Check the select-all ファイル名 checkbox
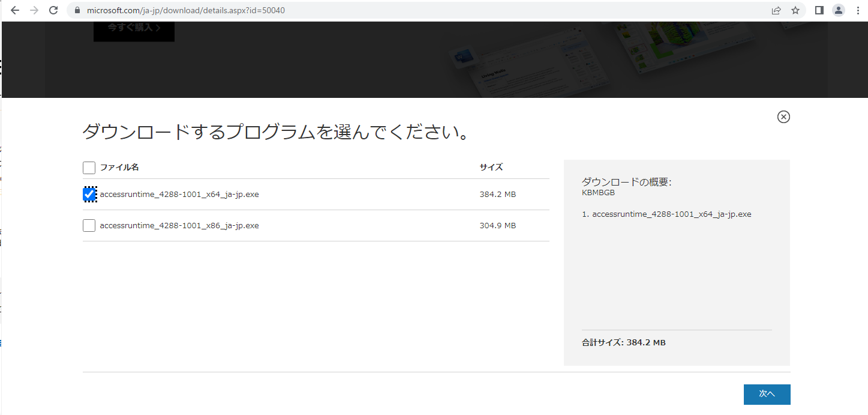Screen dimensions: 868x415 (89, 168)
